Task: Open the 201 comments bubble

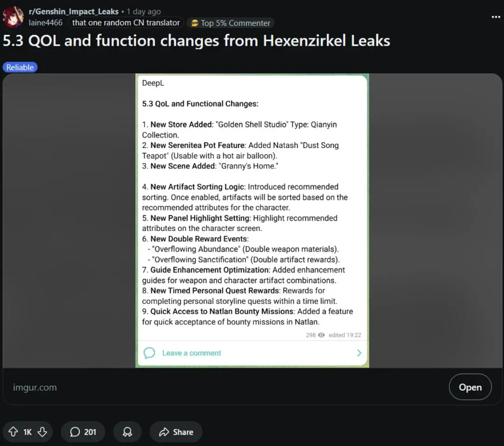Action: coord(83,432)
